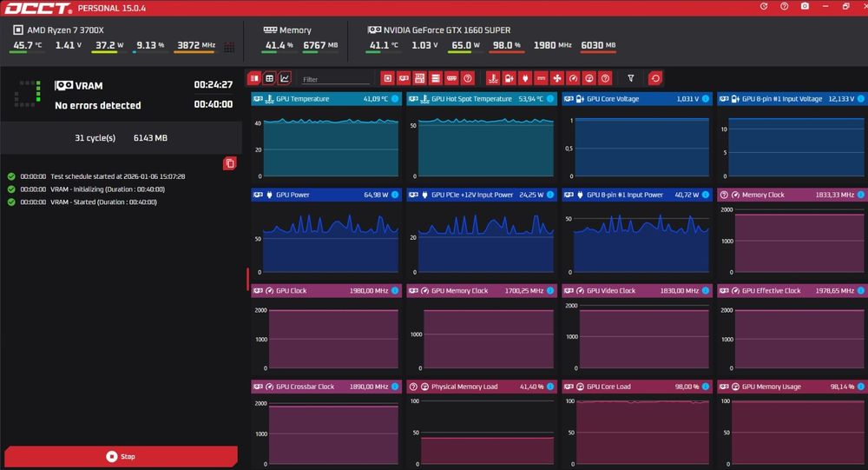Click the GPU power 65.0 W value
The width and height of the screenshot is (868, 470).
pyautogui.click(x=465, y=45)
